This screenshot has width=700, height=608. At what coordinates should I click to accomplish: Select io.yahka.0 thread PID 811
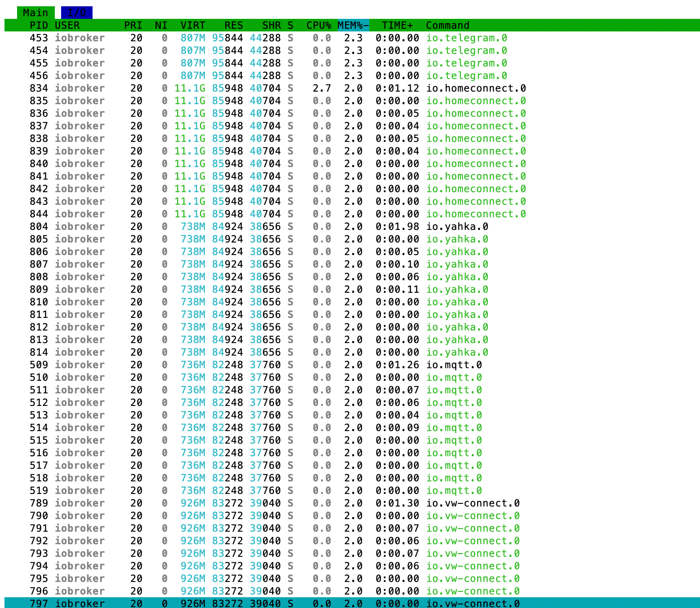coord(352,314)
